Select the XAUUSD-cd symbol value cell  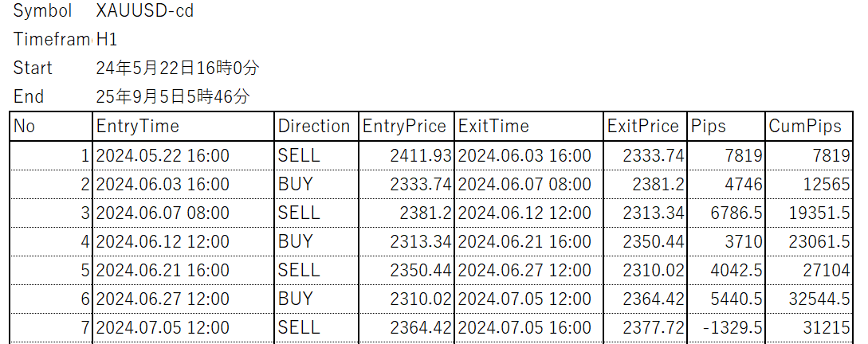(x=144, y=11)
